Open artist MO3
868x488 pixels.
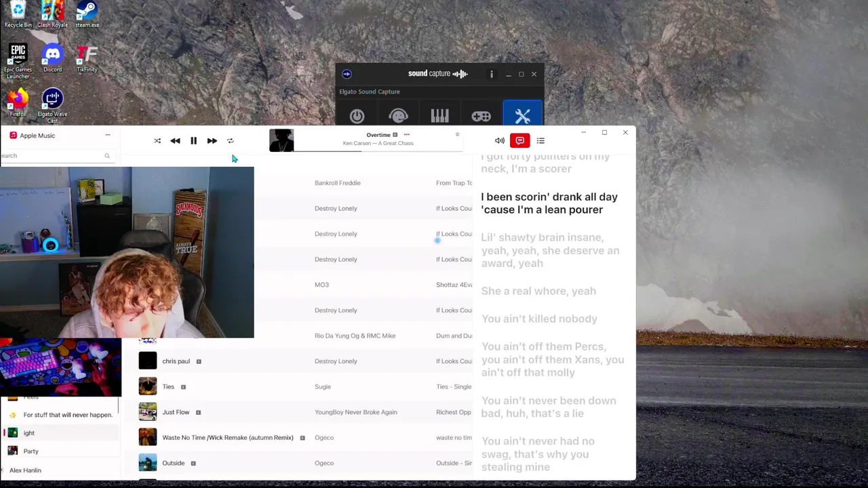point(321,285)
